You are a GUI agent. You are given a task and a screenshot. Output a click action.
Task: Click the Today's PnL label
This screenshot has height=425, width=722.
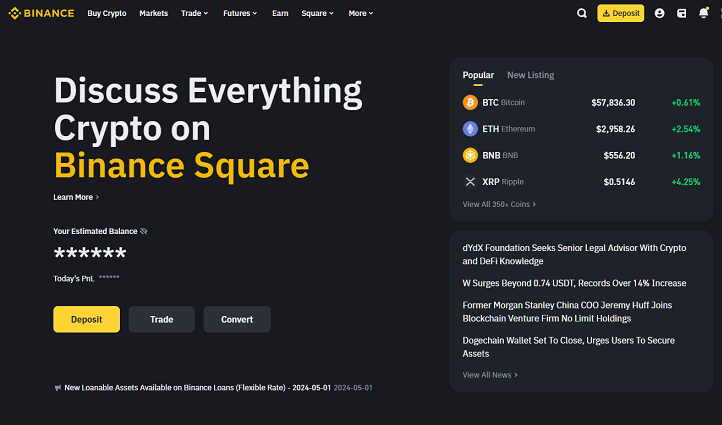(x=74, y=279)
